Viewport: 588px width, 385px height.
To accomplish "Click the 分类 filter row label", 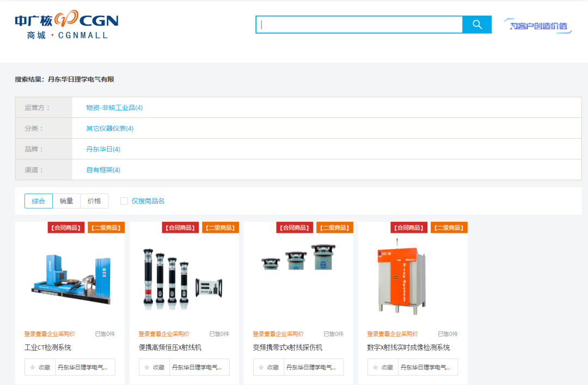I will [x=34, y=128].
